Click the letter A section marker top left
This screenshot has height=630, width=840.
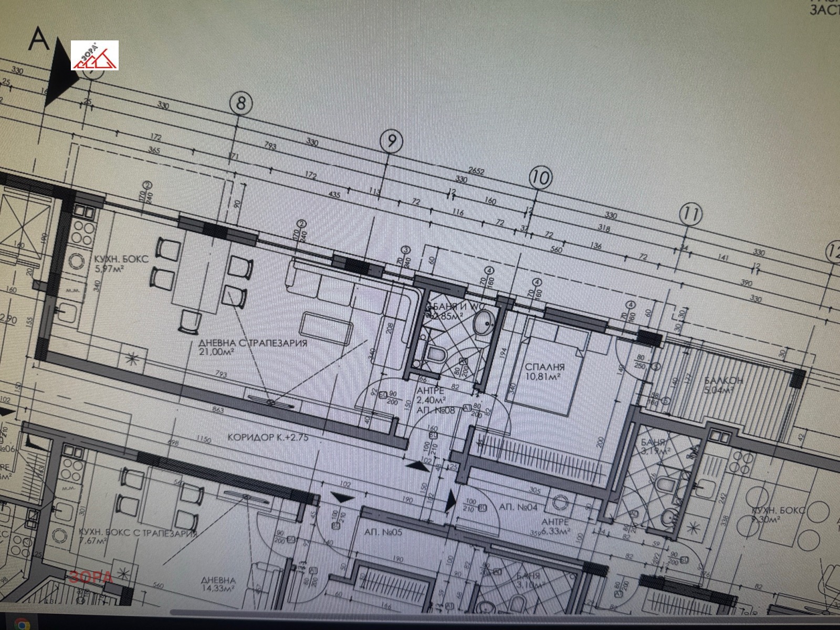click(x=38, y=39)
